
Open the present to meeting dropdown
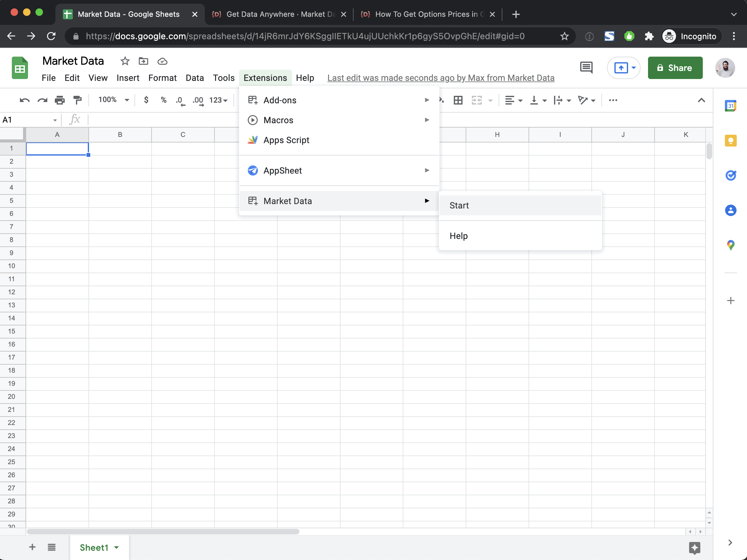coord(634,68)
